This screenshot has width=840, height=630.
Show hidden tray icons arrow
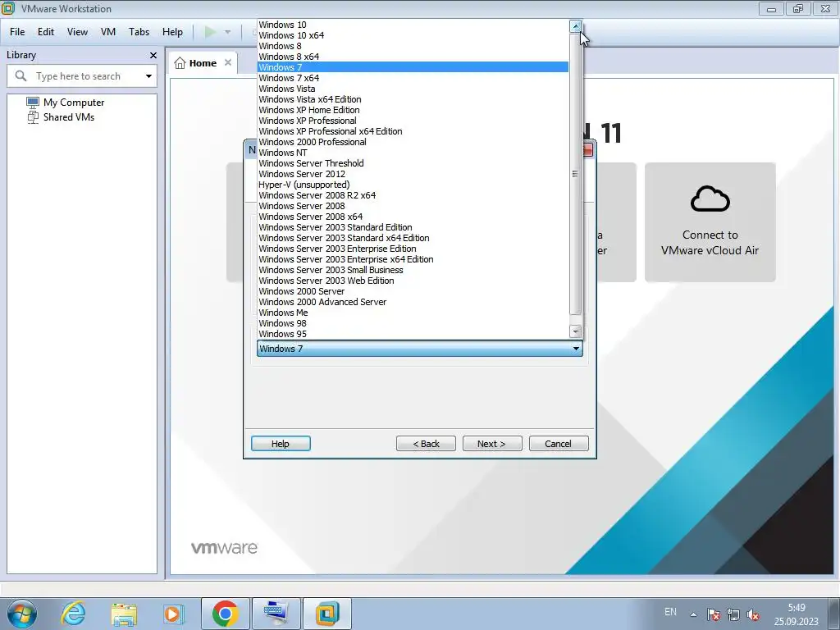pos(693,614)
